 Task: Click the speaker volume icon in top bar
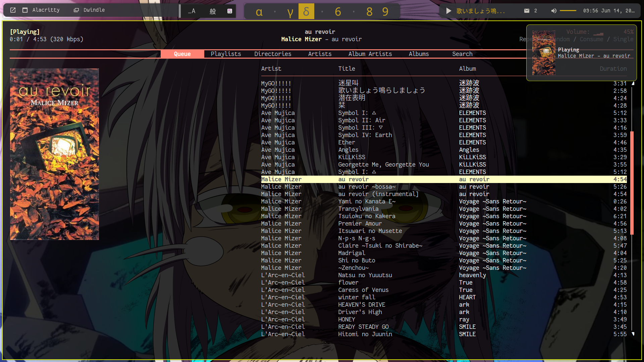point(554,11)
